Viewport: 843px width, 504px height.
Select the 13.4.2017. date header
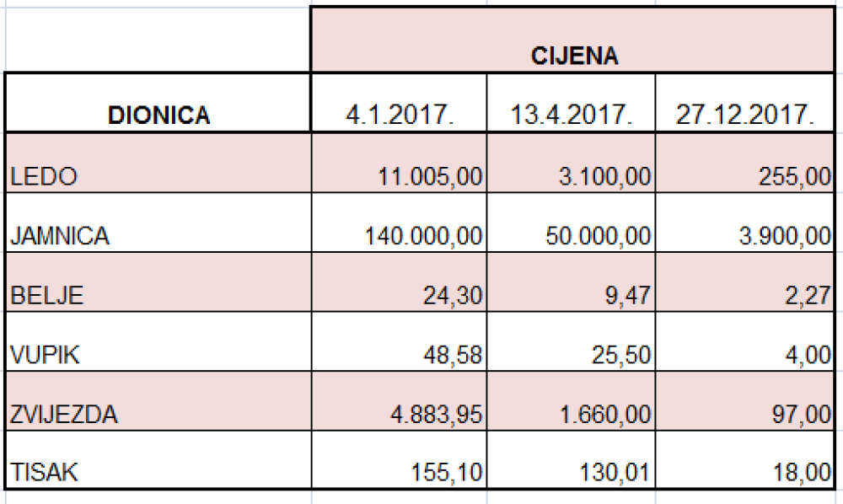(571, 103)
